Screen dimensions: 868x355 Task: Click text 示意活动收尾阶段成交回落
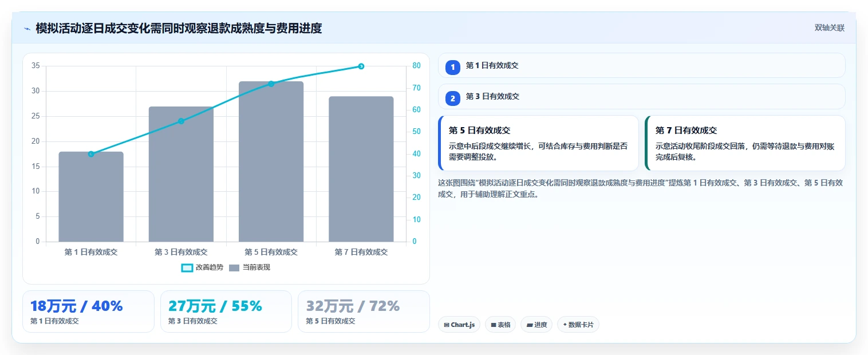pyautogui.click(x=701, y=146)
